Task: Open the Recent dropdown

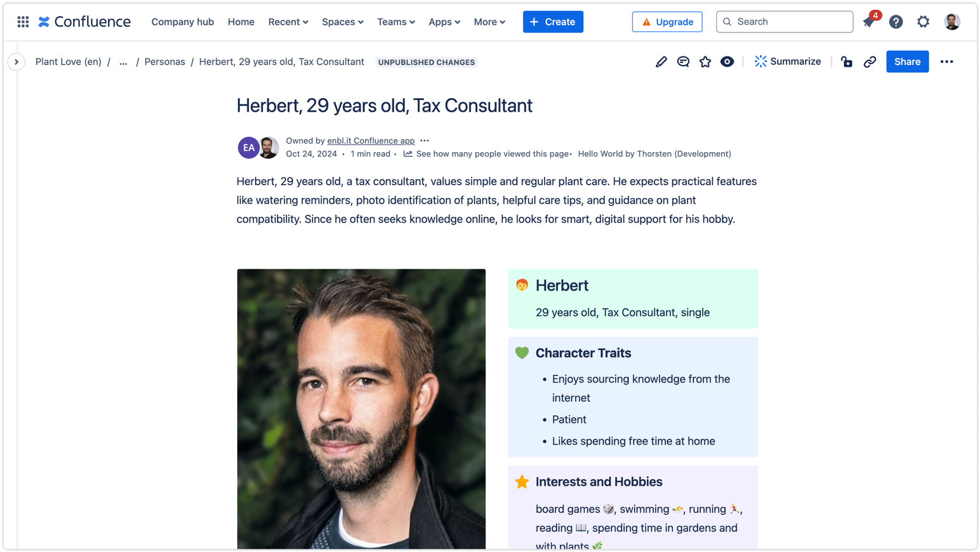Action: [288, 22]
